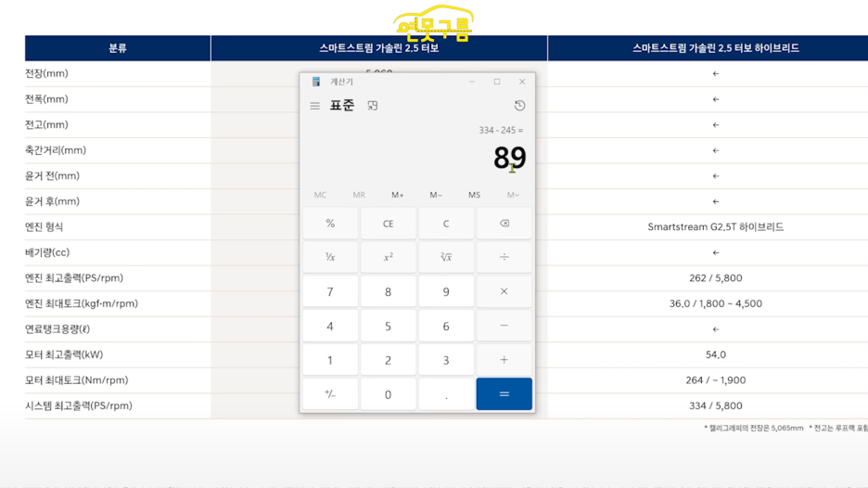Click the expression 334 - 245 =
This screenshot has width=868, height=488.
[501, 130]
